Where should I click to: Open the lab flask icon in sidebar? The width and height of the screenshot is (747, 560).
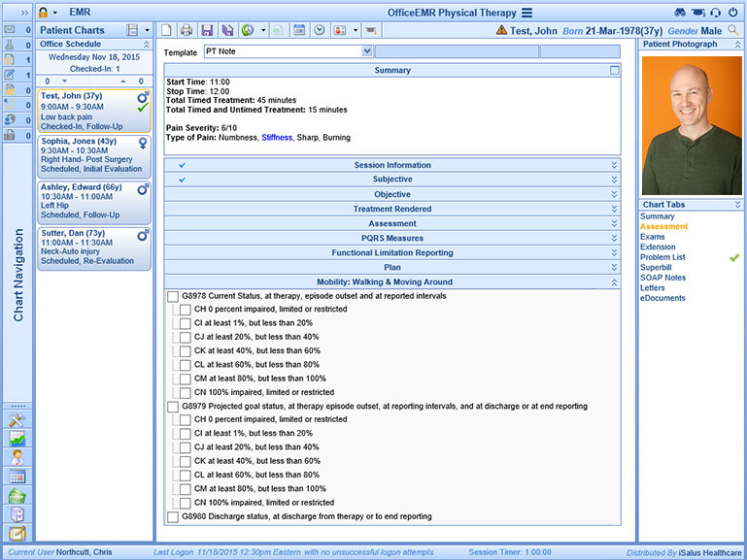[10, 45]
